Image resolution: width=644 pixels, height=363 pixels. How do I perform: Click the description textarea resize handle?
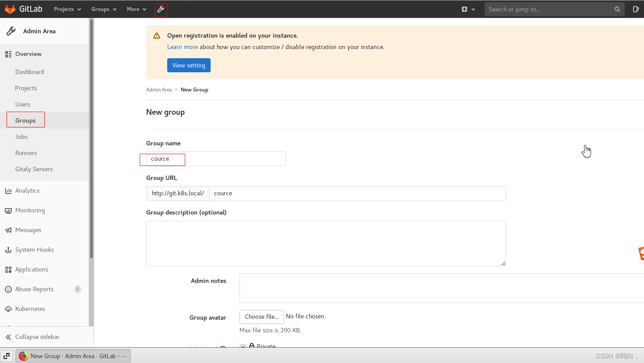pos(503,263)
